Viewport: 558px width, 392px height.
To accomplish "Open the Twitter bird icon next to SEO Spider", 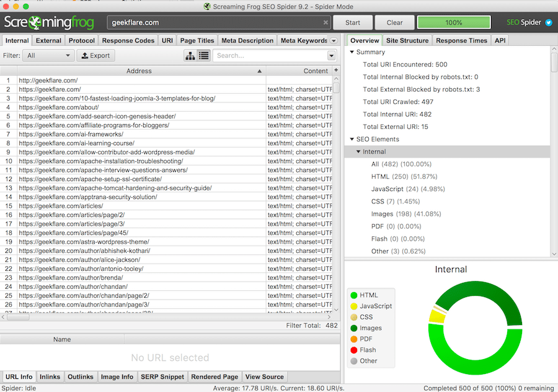I will click(549, 22).
